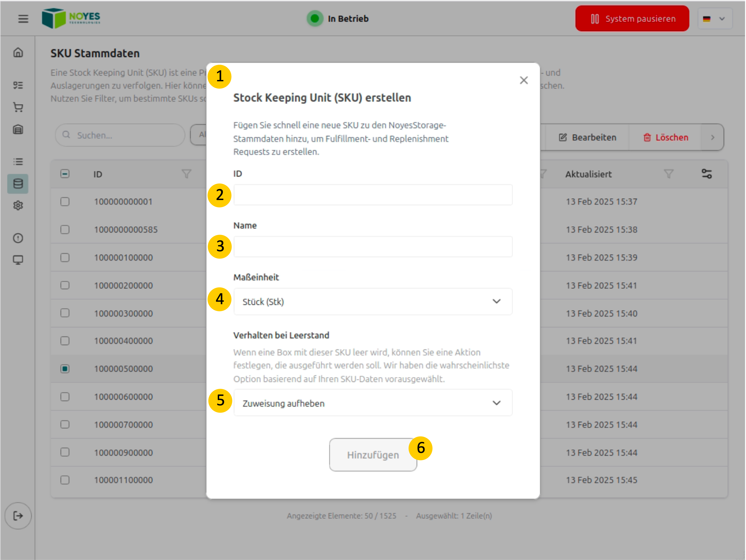The image size is (746, 560).
Task: Check the box for row 100000100000
Action: click(65, 258)
